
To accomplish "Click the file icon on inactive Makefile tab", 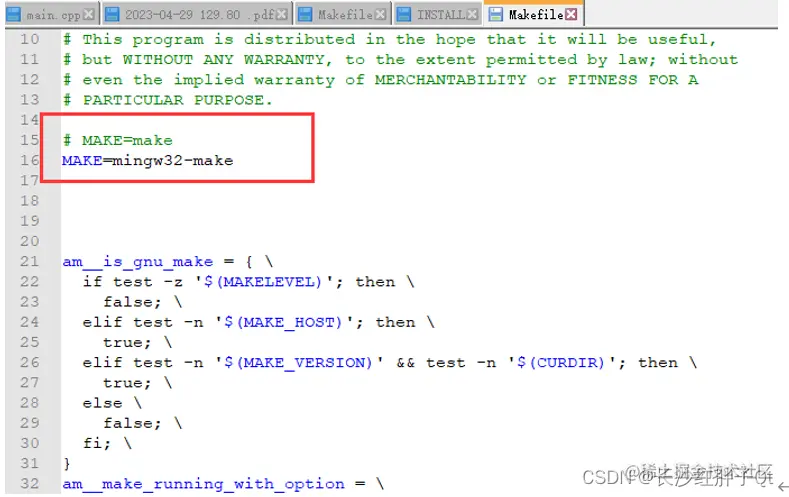I will coord(305,15).
